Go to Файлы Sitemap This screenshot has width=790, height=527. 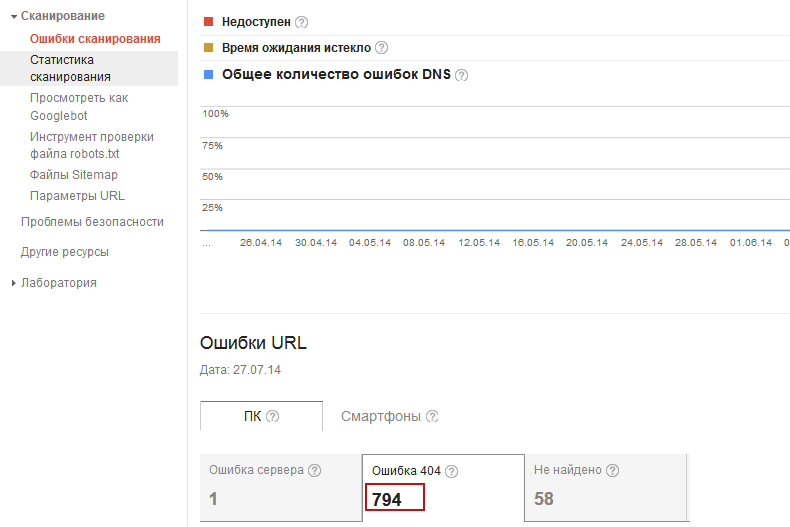pos(74,175)
